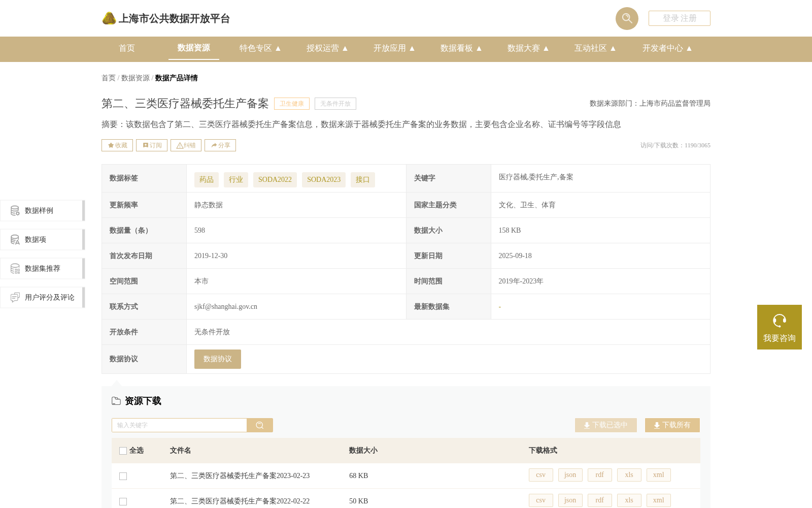Open 数据集推荐 sidebar item
This screenshot has width=812, height=508.
[42, 268]
